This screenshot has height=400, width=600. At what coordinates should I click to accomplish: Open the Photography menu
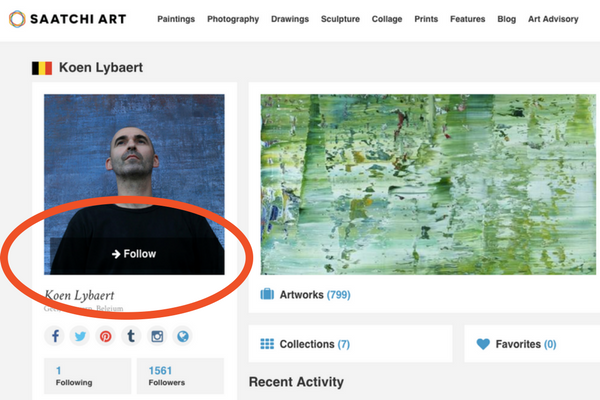click(233, 19)
